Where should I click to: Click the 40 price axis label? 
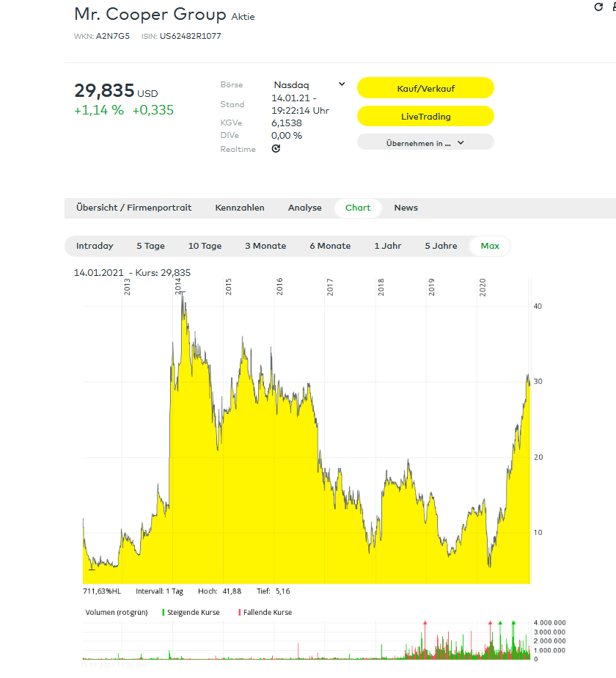pos(538,306)
